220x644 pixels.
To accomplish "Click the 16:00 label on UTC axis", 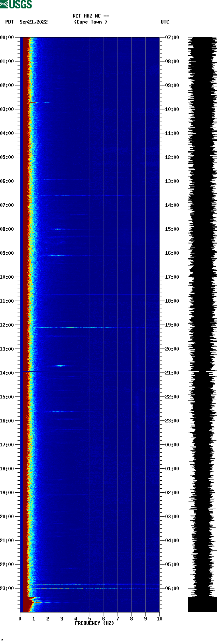I will (172, 253).
